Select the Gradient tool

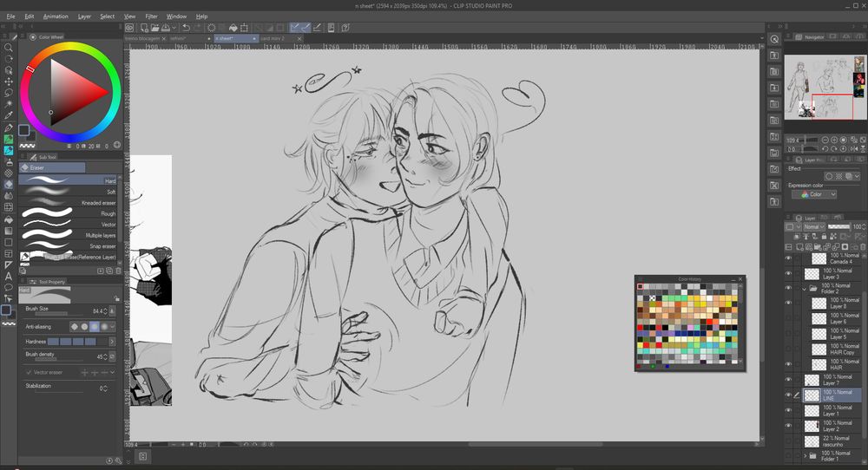click(9, 232)
